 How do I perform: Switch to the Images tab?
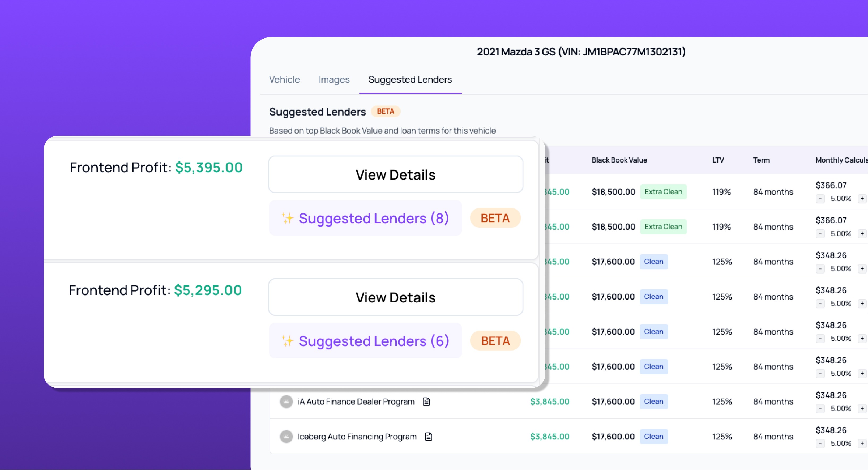tap(334, 79)
